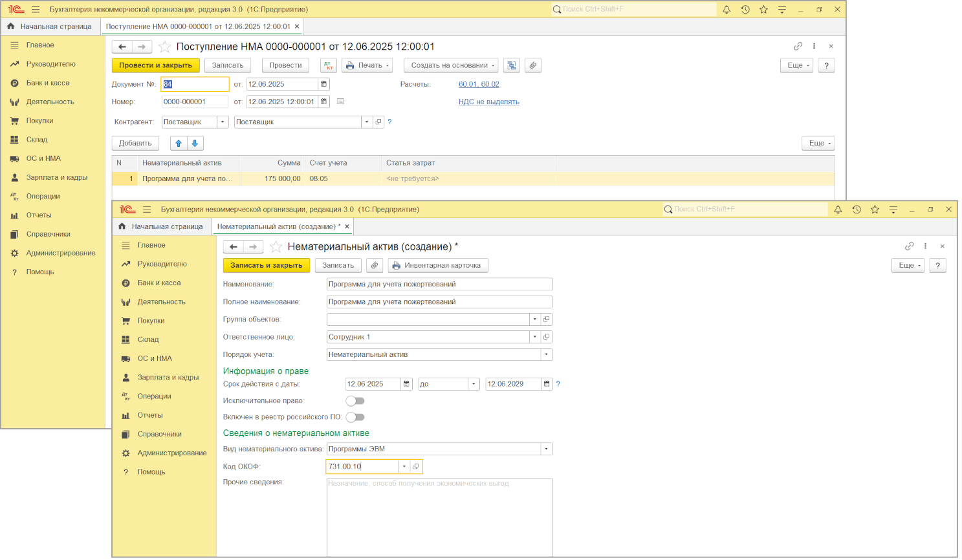Open main menu hamburger in back window
The width and height of the screenshot is (962, 560).
click(36, 9)
